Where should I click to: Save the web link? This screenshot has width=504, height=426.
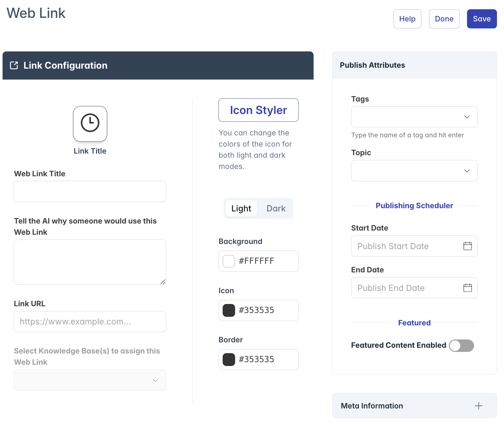click(482, 19)
